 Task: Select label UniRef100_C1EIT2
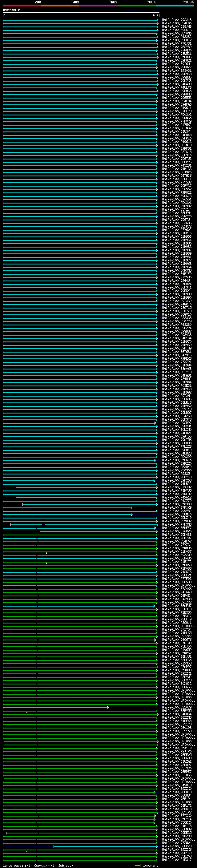point(176,562)
